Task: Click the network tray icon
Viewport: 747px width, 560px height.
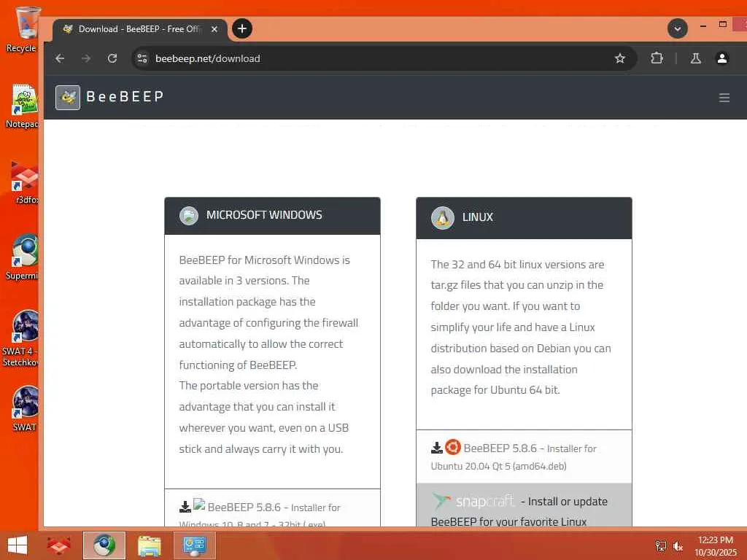Action: (660, 546)
